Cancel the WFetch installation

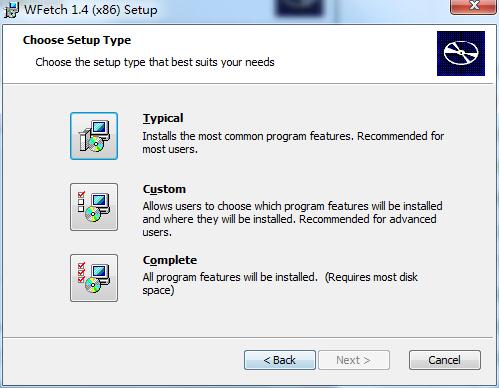click(445, 360)
